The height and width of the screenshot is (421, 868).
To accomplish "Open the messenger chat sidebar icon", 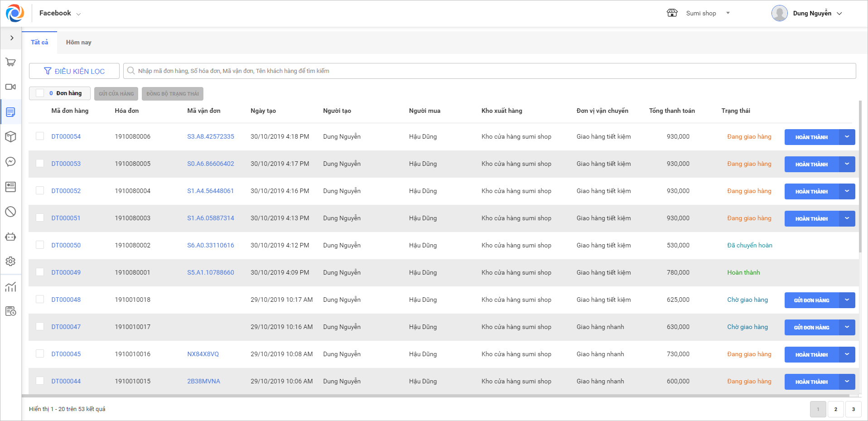I will 10,162.
